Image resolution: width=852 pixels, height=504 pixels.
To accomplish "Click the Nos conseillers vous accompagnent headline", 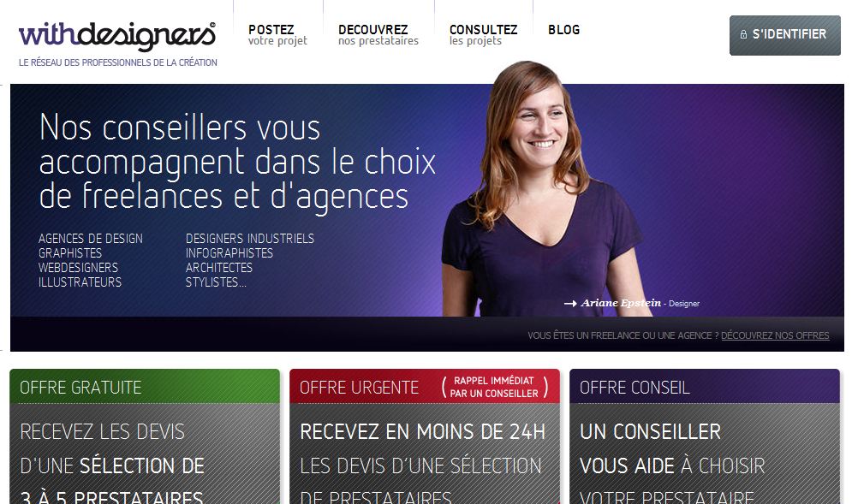I will [x=237, y=162].
